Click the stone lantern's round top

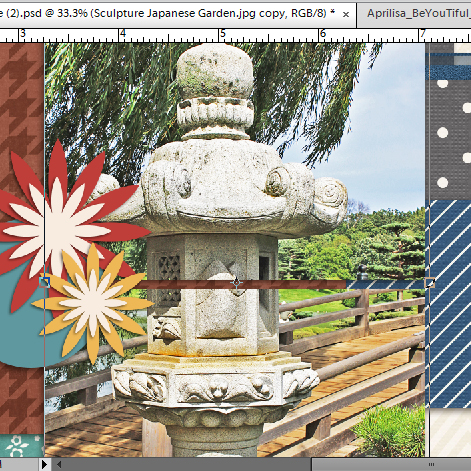(215, 70)
